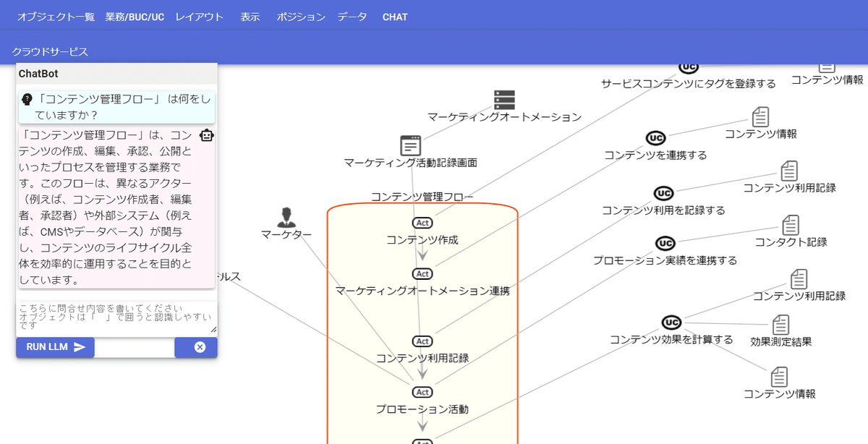Select the bottom コンテンツ情報 document icon
Screen dimensions: 868x444
tap(779, 377)
